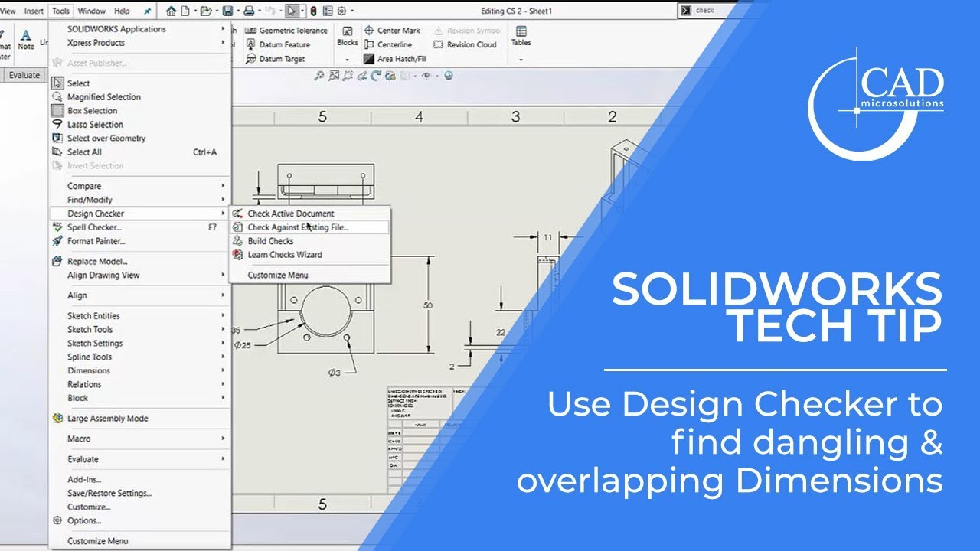Viewport: 980px width, 551px height.
Task: Open the Tools menu in menu bar
Action: pyautogui.click(x=60, y=11)
